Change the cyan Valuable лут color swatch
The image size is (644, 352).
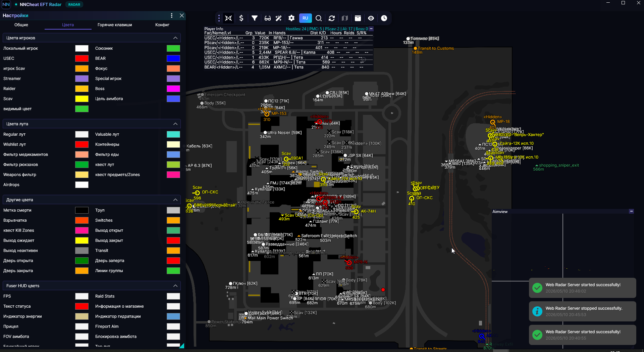click(x=173, y=134)
